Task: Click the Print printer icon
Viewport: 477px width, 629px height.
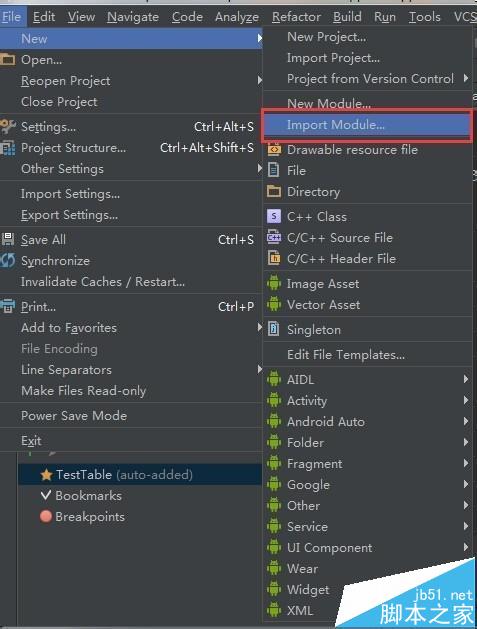Action: point(8,306)
